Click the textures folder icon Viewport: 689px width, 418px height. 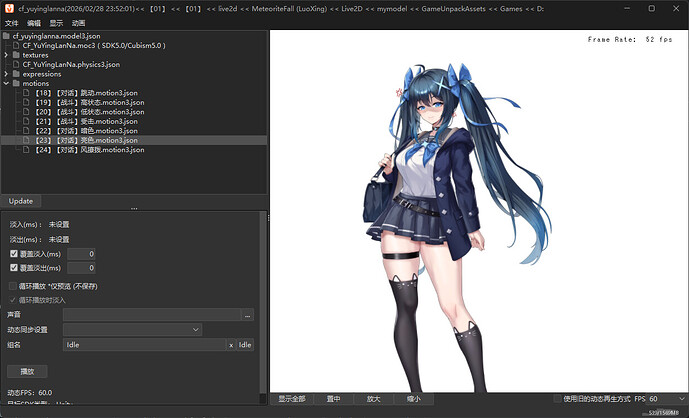pyautogui.click(x=15, y=55)
